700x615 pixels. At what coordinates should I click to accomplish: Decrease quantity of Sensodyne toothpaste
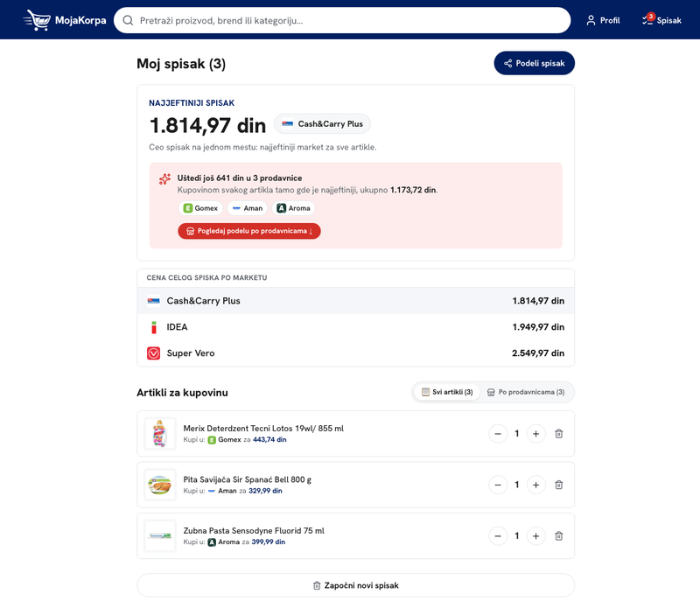pyautogui.click(x=498, y=535)
